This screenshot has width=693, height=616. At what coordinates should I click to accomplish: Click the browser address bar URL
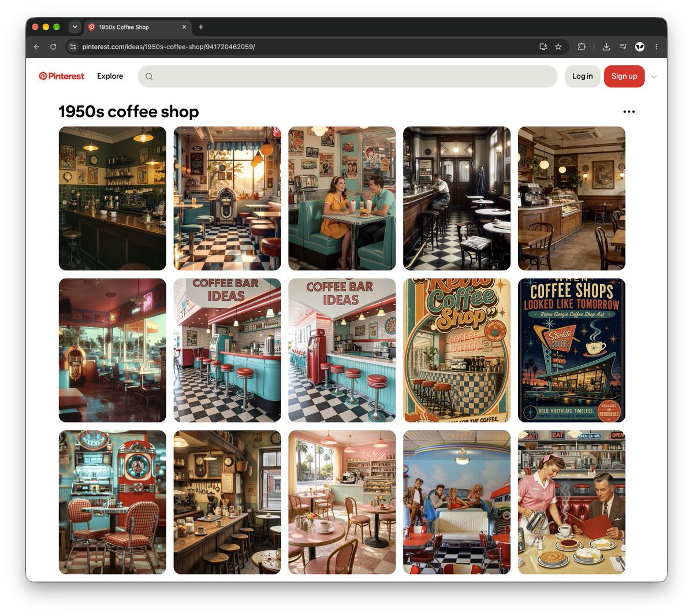click(169, 47)
